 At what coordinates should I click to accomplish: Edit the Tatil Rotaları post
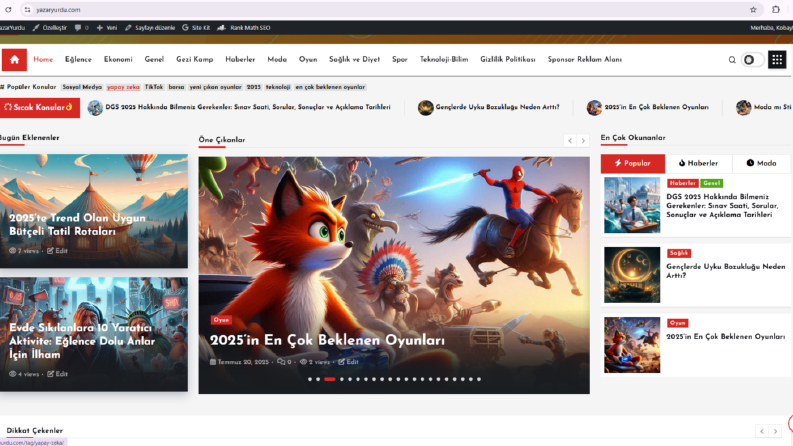tap(58, 251)
